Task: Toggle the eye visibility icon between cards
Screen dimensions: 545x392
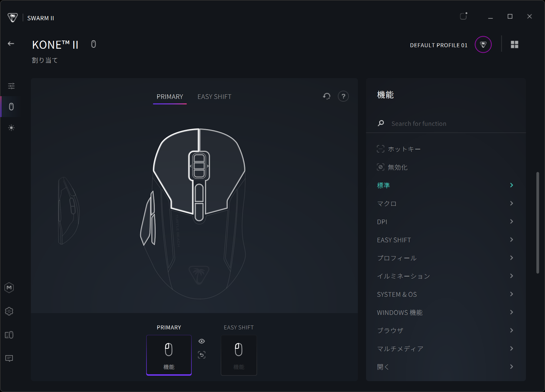Action: click(202, 341)
